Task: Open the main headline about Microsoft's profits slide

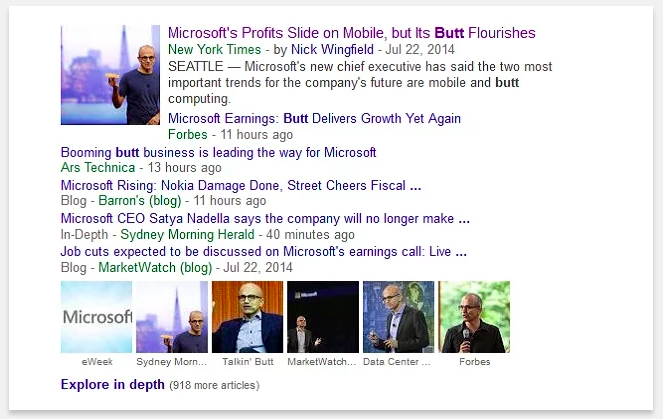Action: (x=351, y=34)
